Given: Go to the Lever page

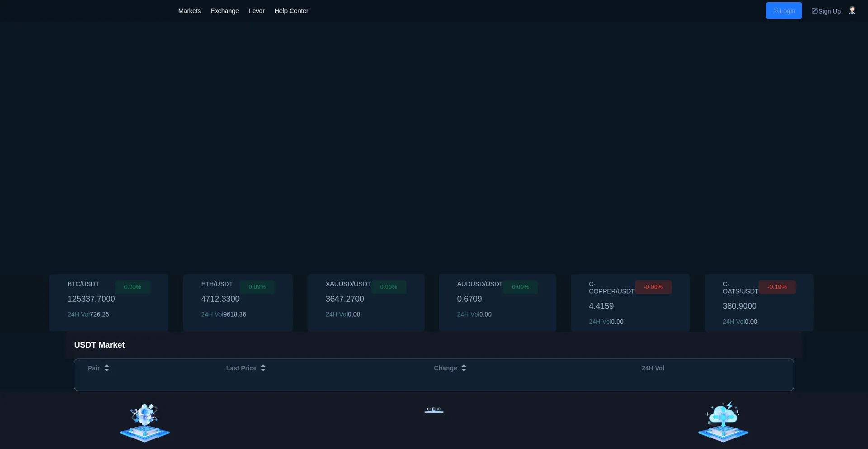Looking at the screenshot, I should click(256, 11).
